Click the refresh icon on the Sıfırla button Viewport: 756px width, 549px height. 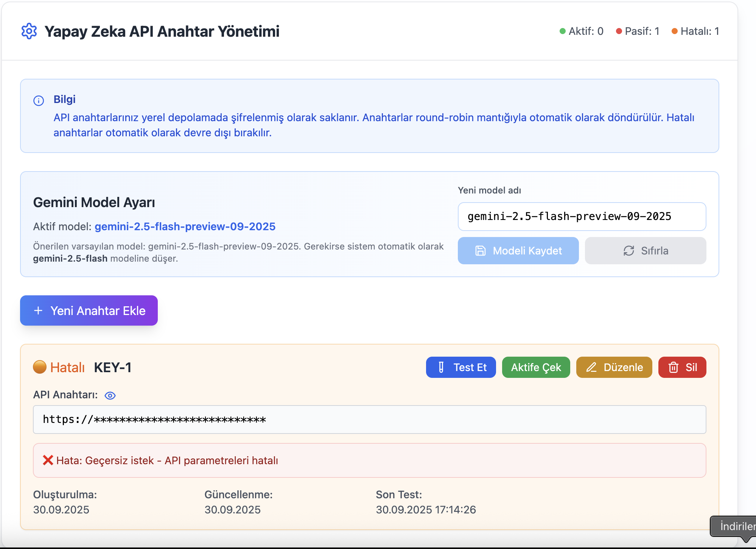(x=628, y=250)
